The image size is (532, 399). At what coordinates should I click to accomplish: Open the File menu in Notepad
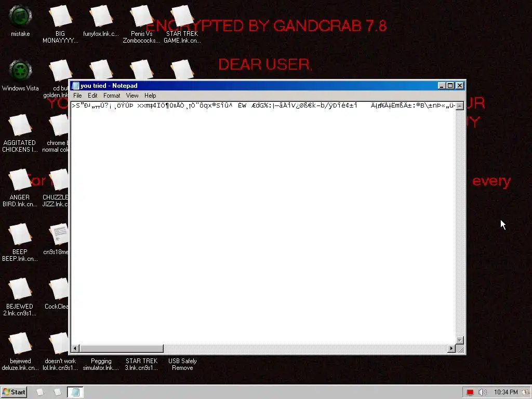[77, 96]
